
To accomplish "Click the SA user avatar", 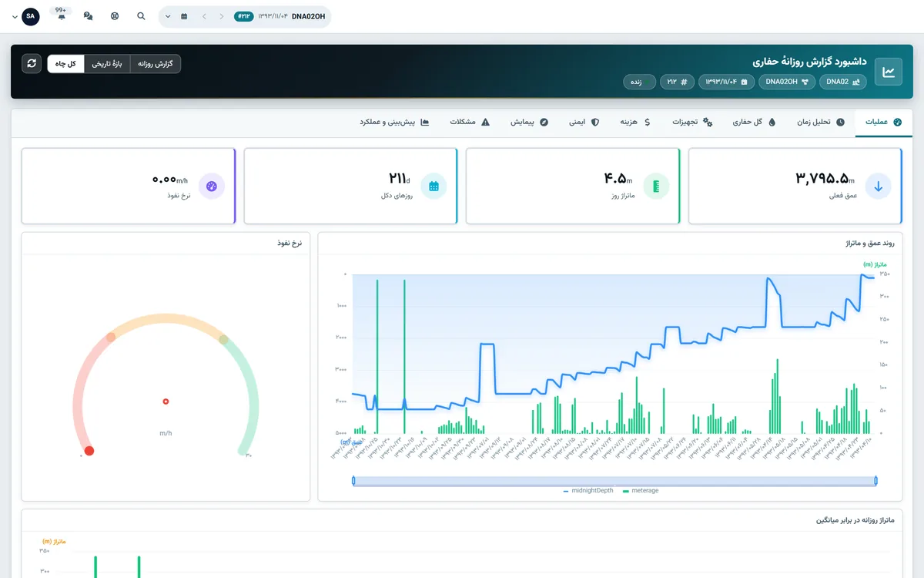I will coord(31,16).
